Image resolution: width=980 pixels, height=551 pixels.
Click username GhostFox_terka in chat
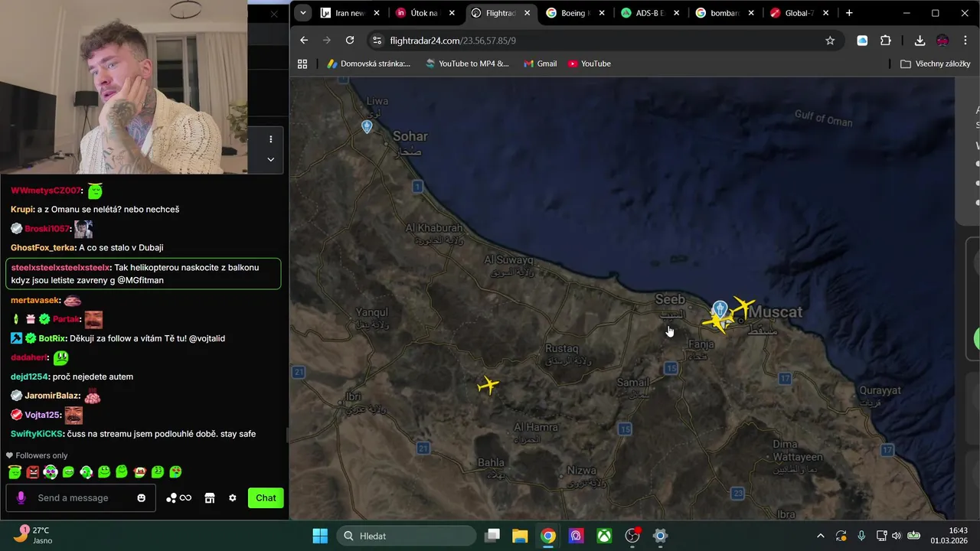pyautogui.click(x=43, y=248)
